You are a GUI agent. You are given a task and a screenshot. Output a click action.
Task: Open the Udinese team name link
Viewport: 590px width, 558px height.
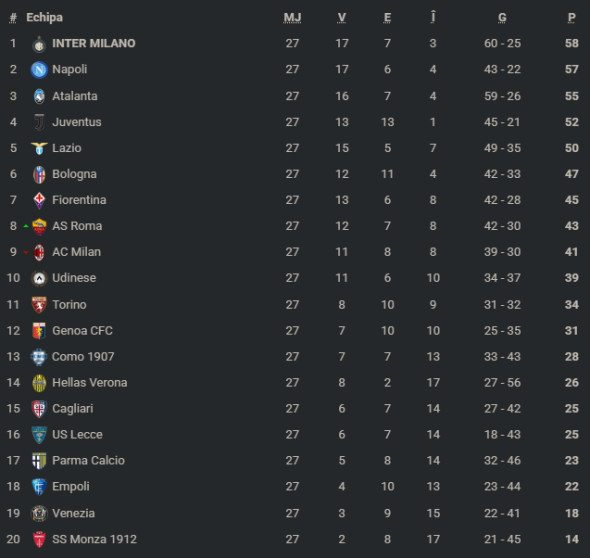coord(74,278)
